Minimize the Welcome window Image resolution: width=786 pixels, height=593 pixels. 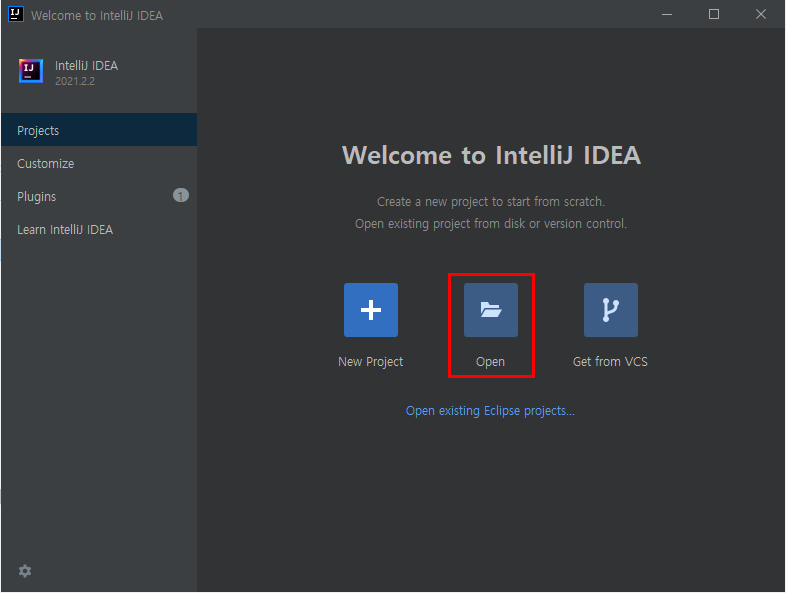[667, 15]
